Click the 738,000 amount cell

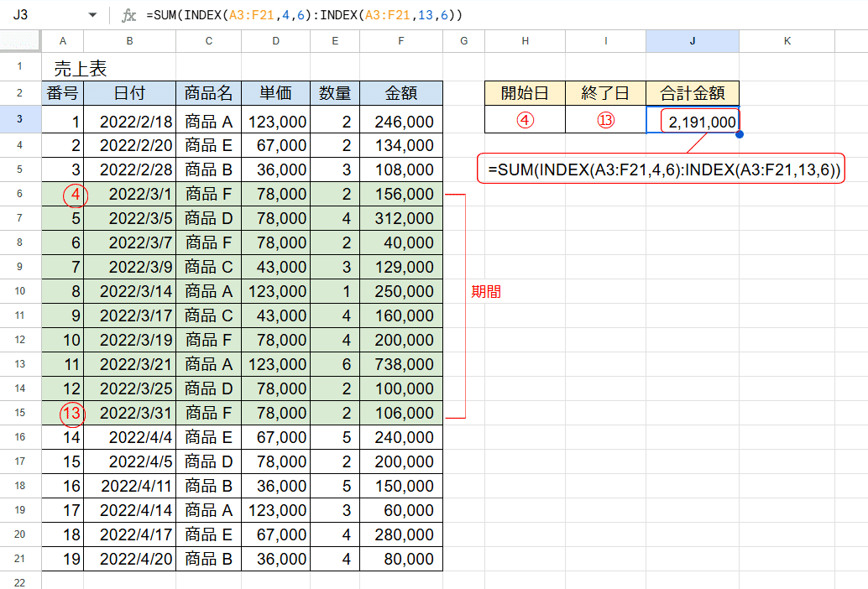point(400,363)
